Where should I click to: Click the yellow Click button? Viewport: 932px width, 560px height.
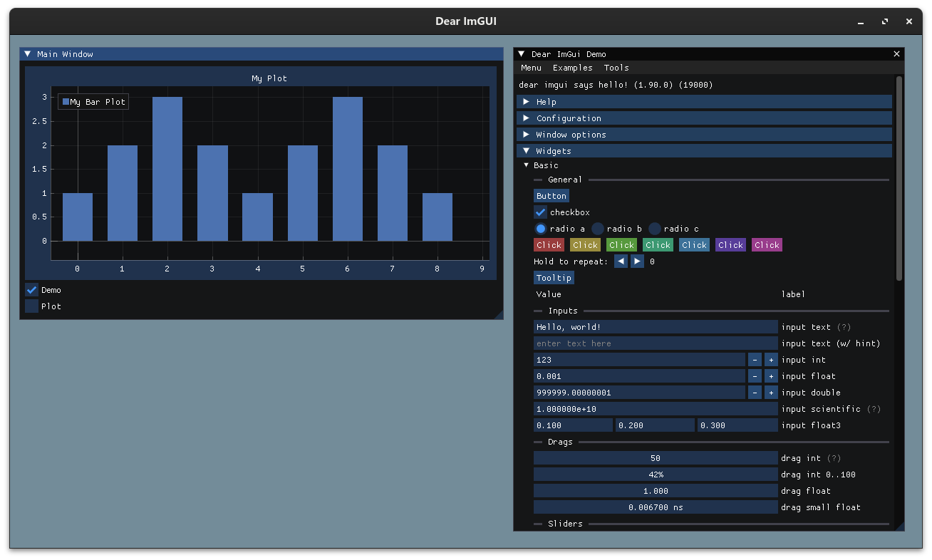585,245
